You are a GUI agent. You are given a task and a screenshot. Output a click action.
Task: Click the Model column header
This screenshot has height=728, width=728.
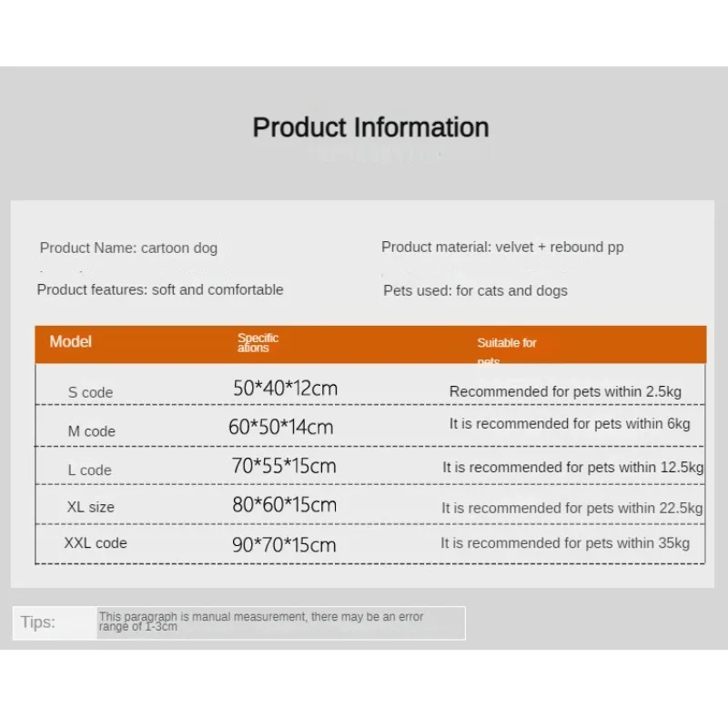[x=71, y=341]
